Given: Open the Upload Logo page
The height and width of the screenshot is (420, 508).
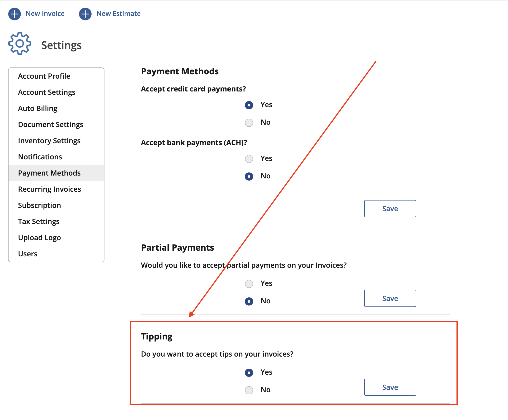Looking at the screenshot, I should click(39, 238).
